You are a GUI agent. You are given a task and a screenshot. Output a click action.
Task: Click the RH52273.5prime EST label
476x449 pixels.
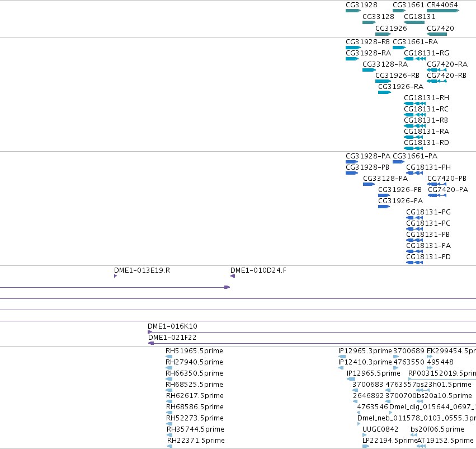pos(195,418)
